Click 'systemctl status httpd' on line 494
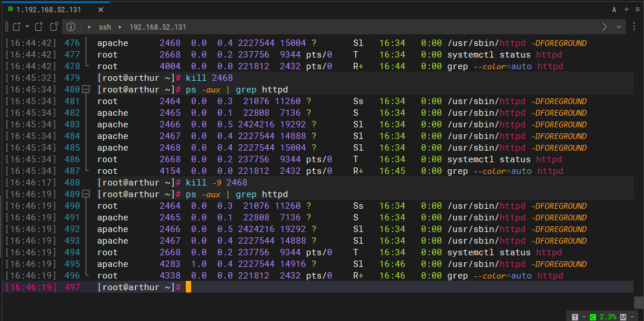 click(x=505, y=252)
